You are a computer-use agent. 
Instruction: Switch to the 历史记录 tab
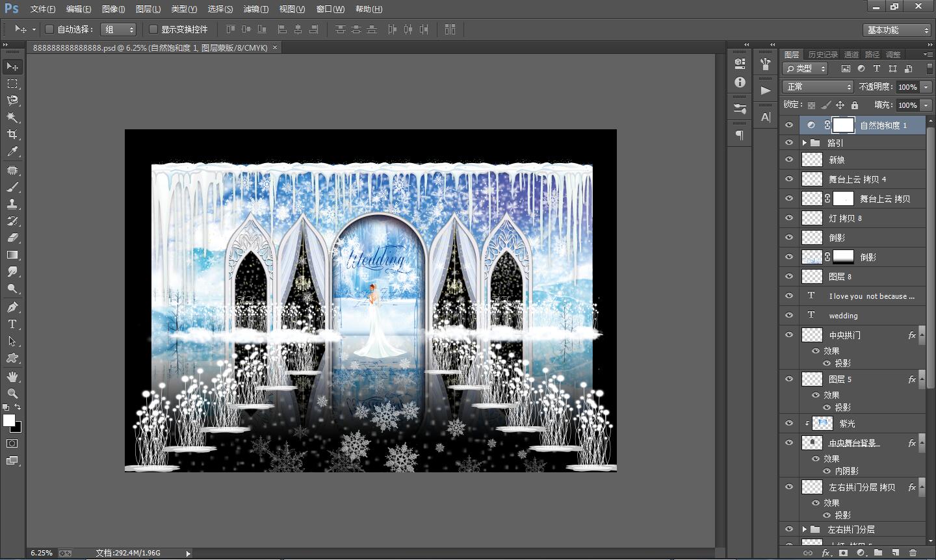click(x=823, y=55)
